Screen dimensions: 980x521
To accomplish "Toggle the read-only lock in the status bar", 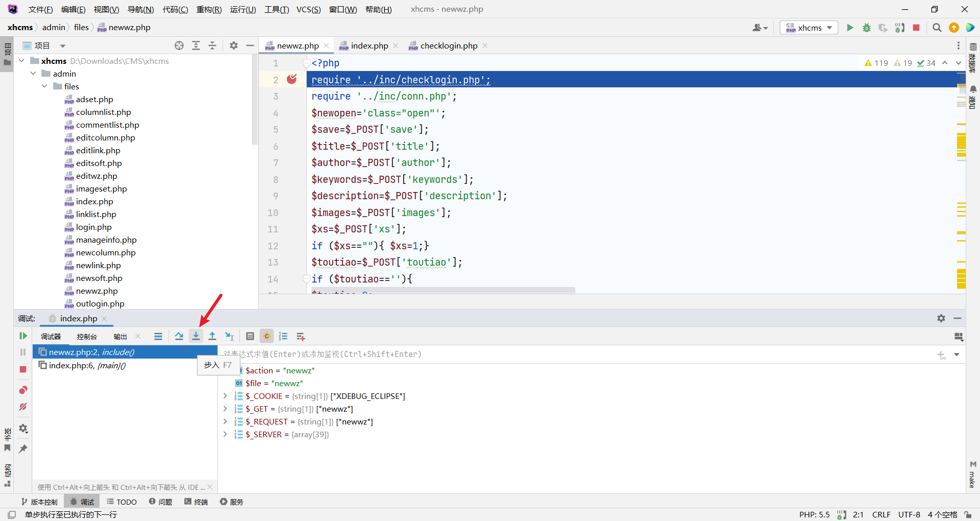I will tap(968, 515).
